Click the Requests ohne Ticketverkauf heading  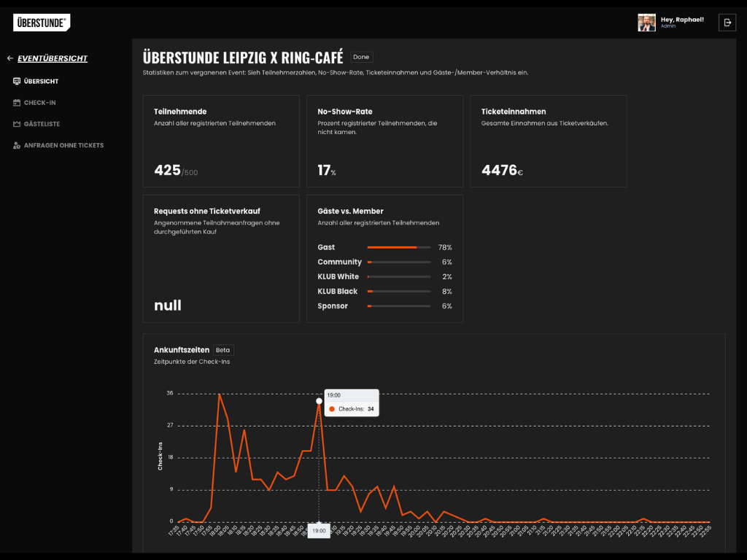(x=206, y=211)
